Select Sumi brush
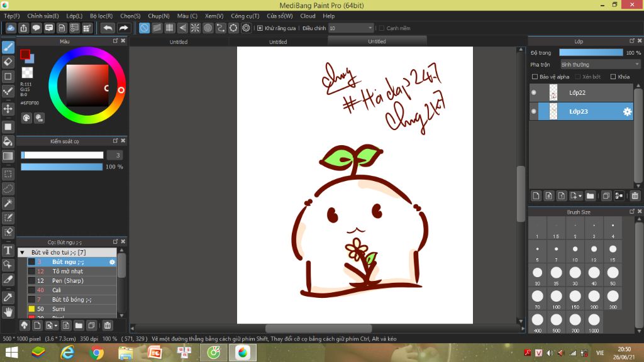The image size is (644, 362). 72,309
